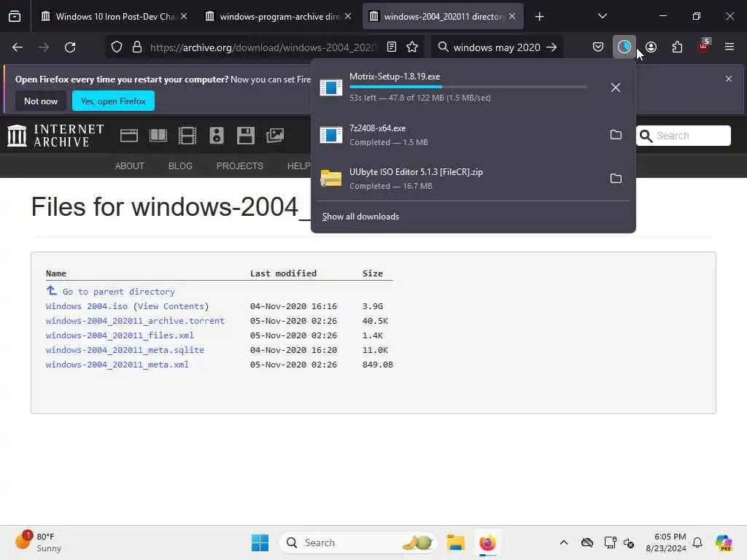Click Show all downloads
The image size is (747, 560).
(x=360, y=217)
